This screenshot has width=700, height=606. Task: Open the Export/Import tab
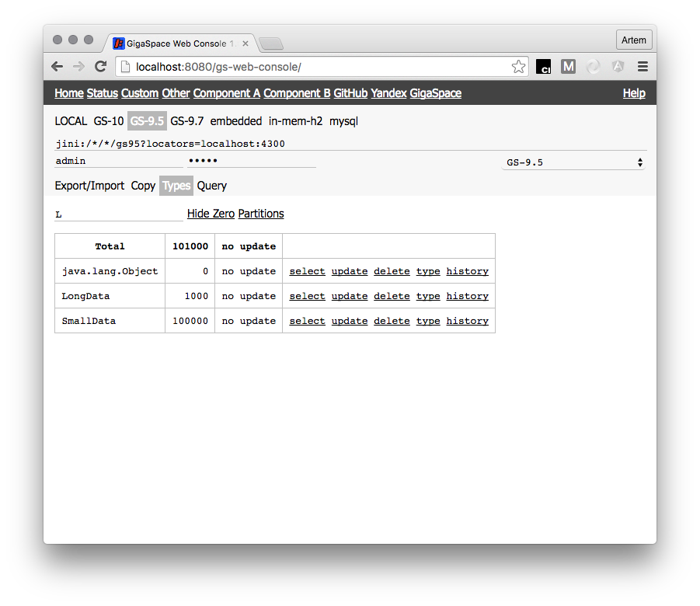coord(89,186)
